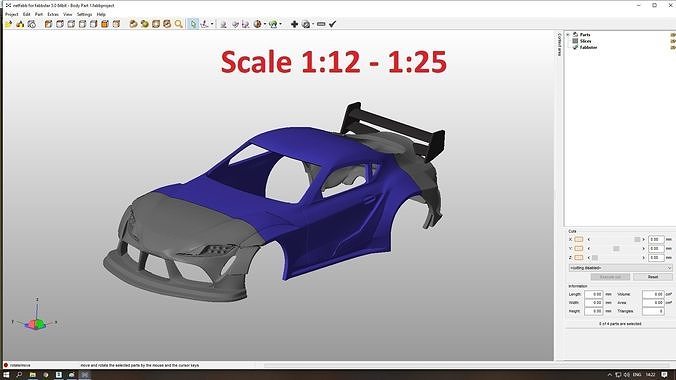676x380 pixels.
Task: Click the green-brown zoom icon
Action: (x=144, y=24)
